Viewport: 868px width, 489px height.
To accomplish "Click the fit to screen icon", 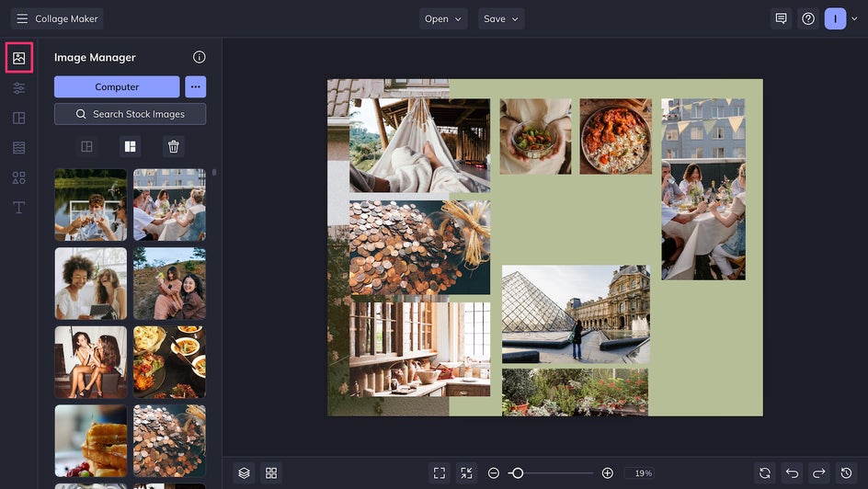I will tap(440, 473).
